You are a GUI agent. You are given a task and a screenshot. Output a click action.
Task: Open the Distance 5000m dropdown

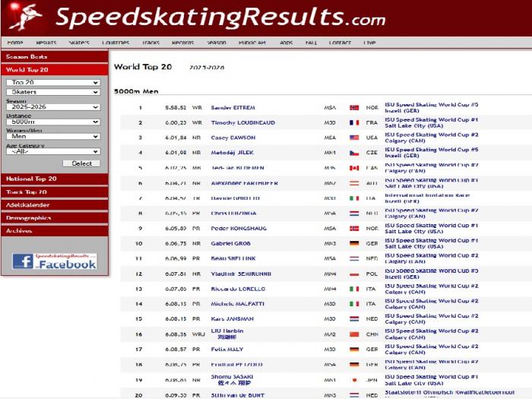(53, 122)
